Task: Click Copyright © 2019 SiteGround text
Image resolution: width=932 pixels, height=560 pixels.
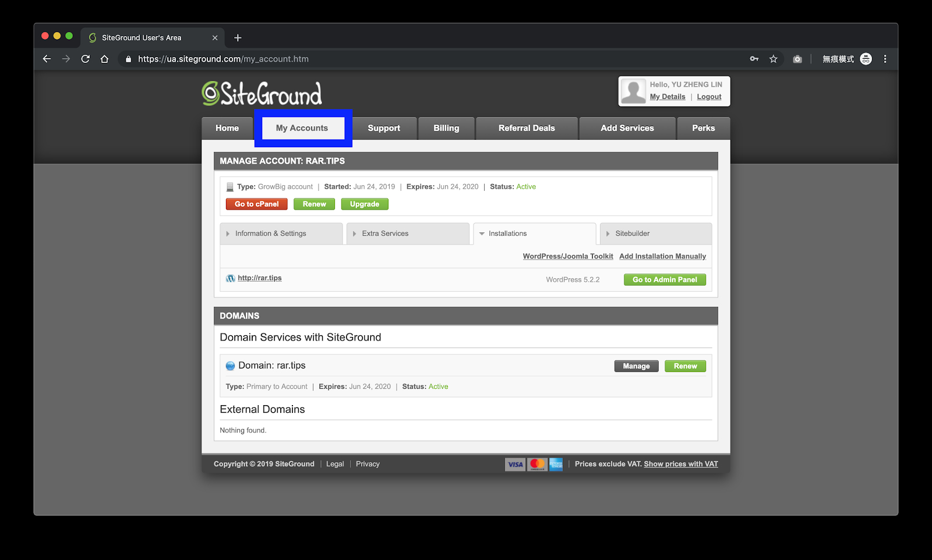Action: (264, 464)
